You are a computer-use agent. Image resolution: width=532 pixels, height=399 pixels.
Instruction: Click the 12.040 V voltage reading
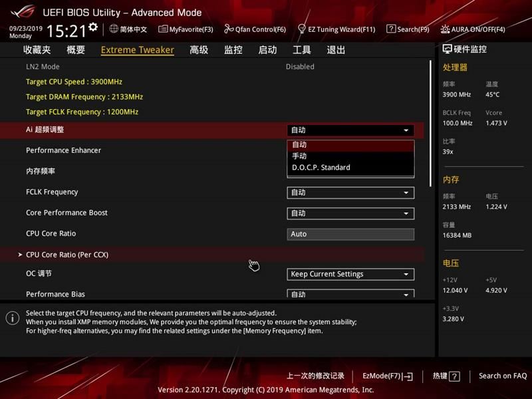click(455, 291)
